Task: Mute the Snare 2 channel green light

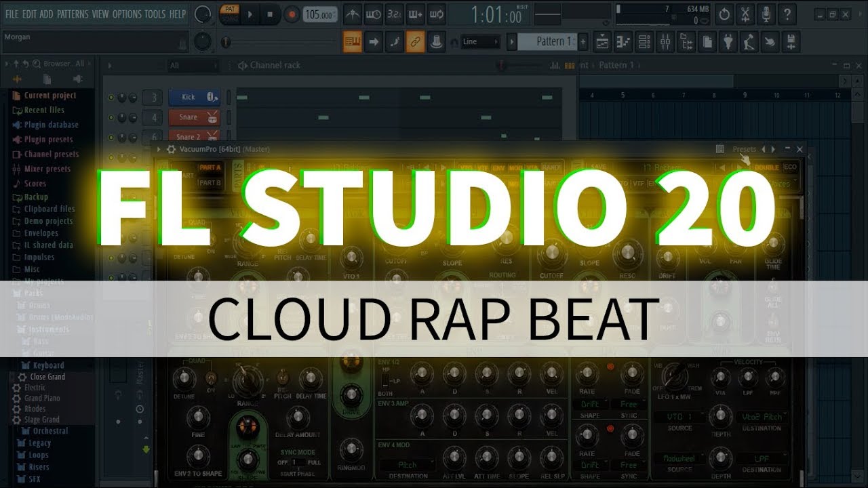Action: (x=111, y=137)
